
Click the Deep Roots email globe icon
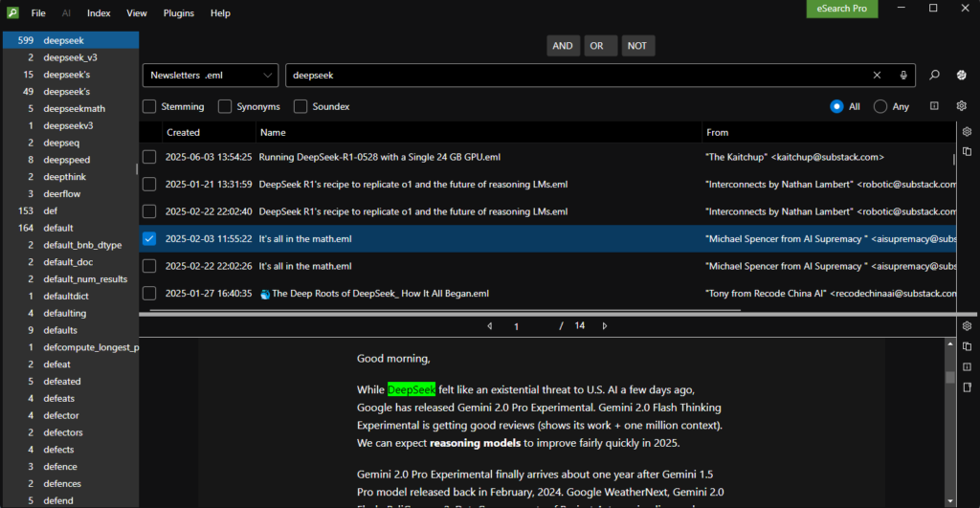click(x=265, y=294)
